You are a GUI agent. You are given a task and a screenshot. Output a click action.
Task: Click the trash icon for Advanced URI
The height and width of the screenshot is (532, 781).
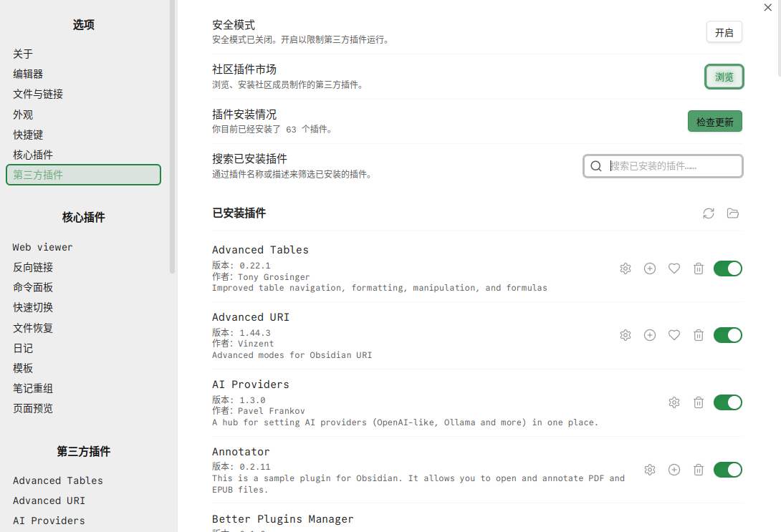699,335
